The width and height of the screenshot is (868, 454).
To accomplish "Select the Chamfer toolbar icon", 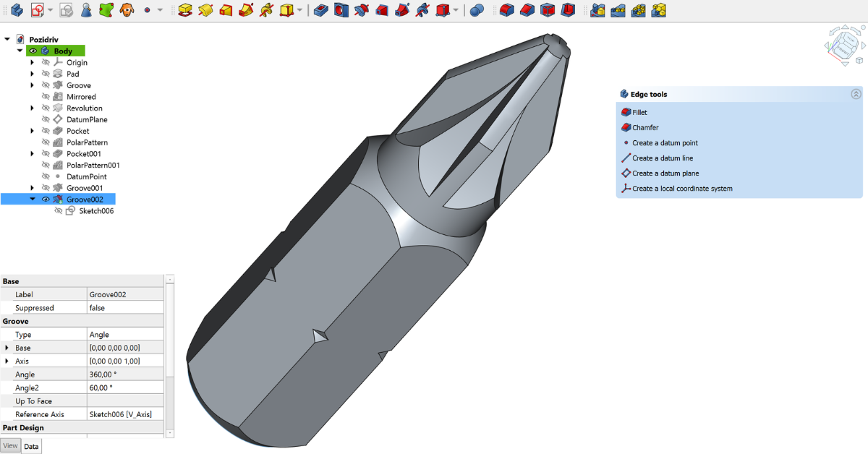I will click(526, 10).
